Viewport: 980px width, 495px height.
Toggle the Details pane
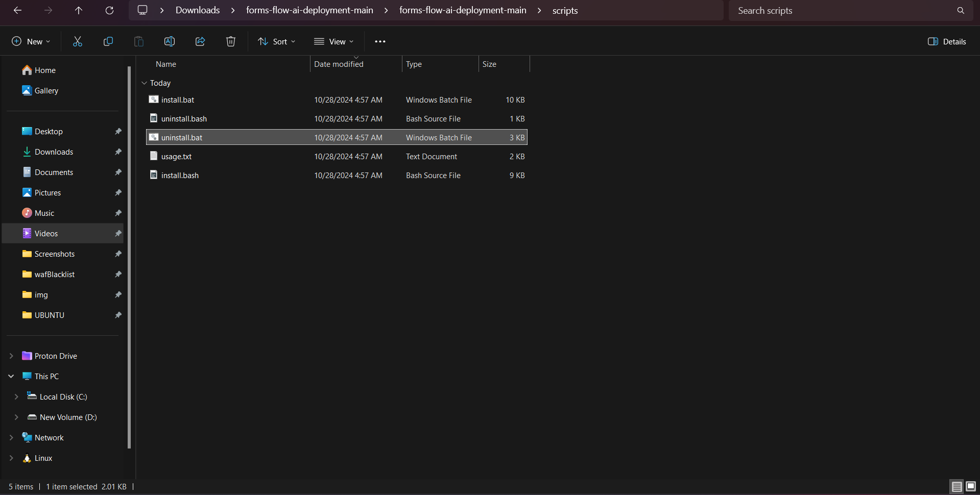pyautogui.click(x=946, y=41)
